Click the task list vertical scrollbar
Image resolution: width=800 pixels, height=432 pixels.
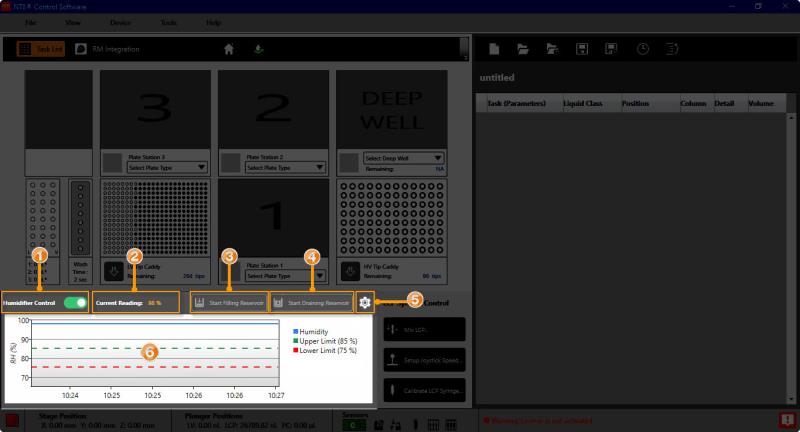pos(791,258)
